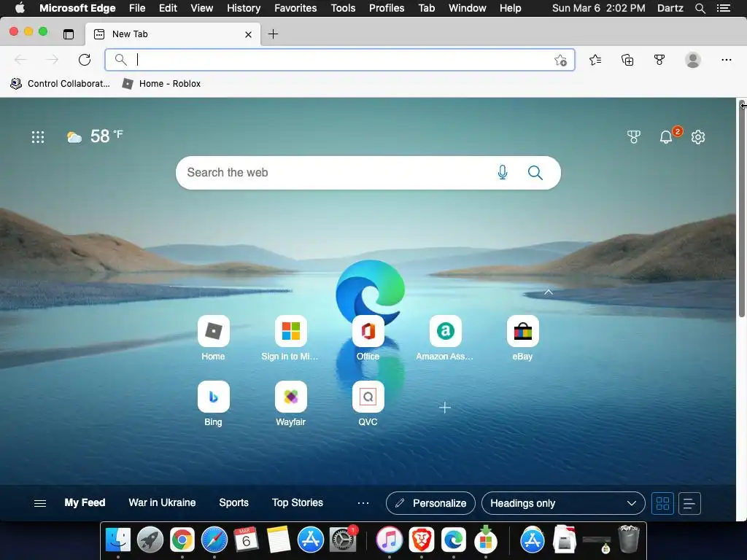Open Brave browser in the Dock
The width and height of the screenshot is (747, 560).
(x=422, y=540)
